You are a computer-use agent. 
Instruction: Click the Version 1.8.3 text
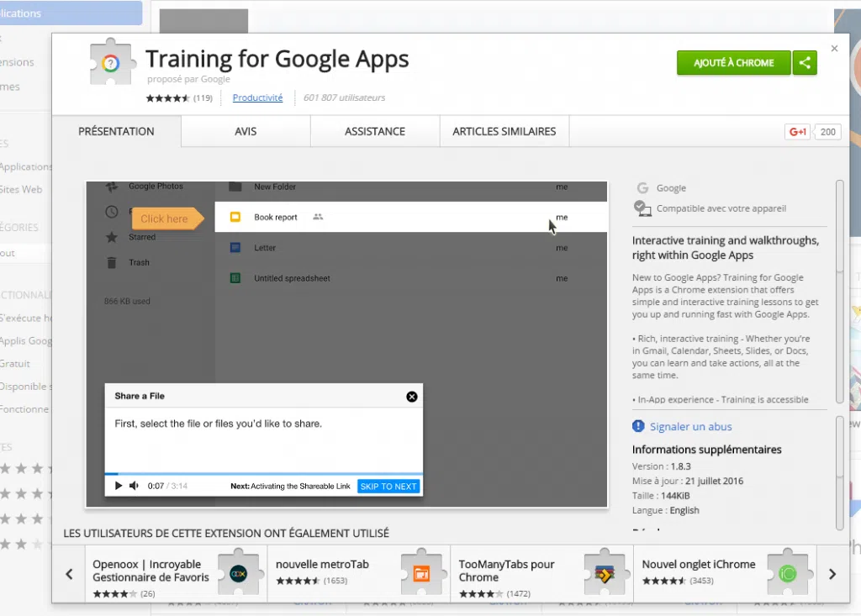tap(661, 466)
